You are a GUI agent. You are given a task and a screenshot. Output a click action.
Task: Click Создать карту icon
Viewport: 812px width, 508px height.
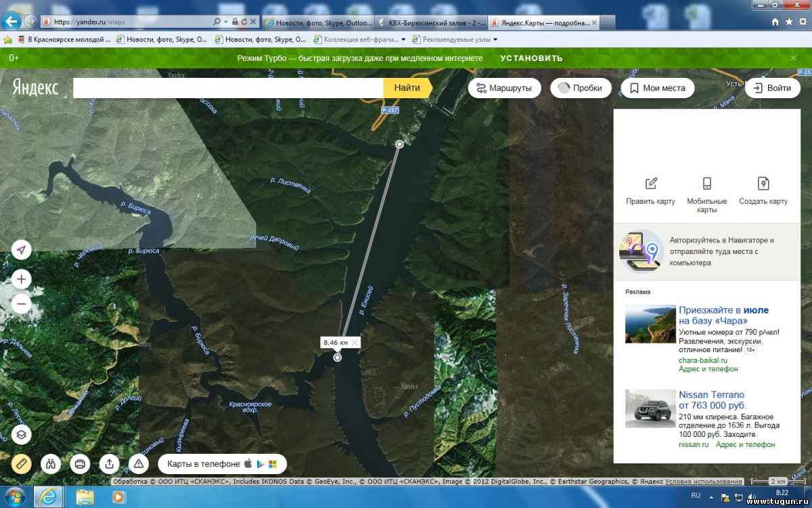[x=763, y=184]
